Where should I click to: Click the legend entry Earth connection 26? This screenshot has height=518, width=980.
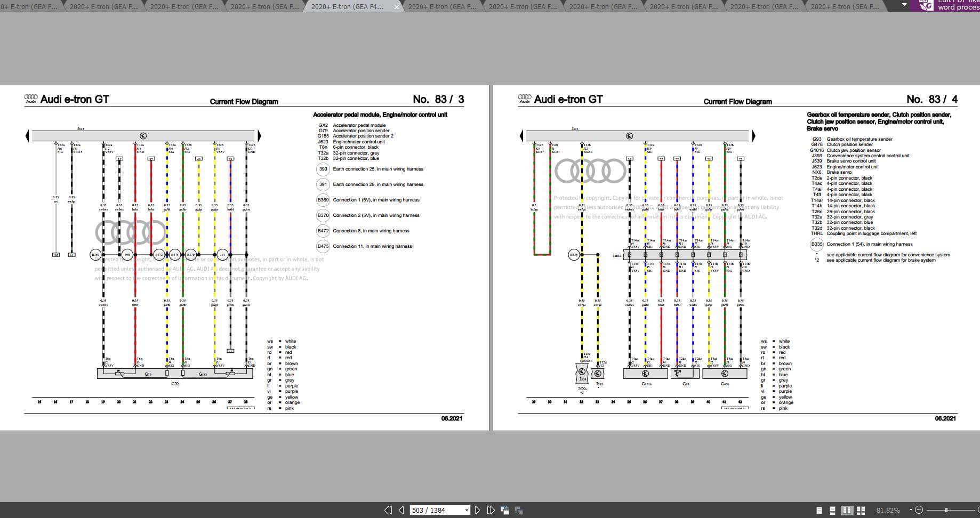(x=378, y=184)
